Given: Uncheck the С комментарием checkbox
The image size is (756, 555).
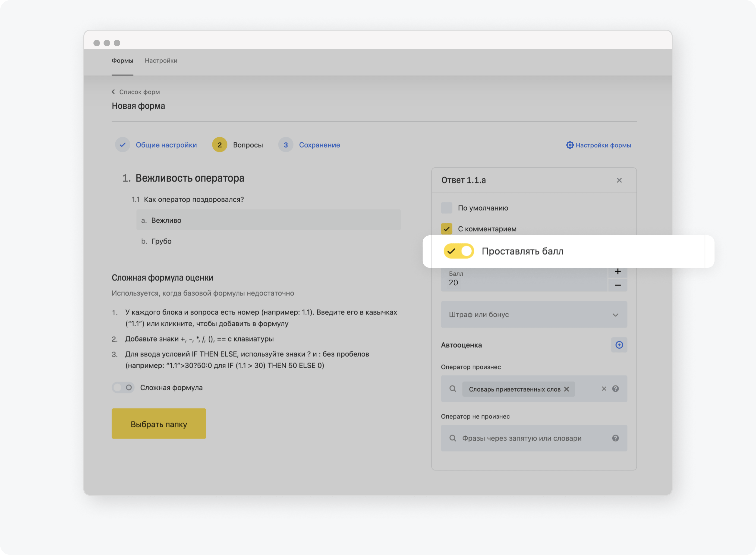Looking at the screenshot, I should 446,229.
